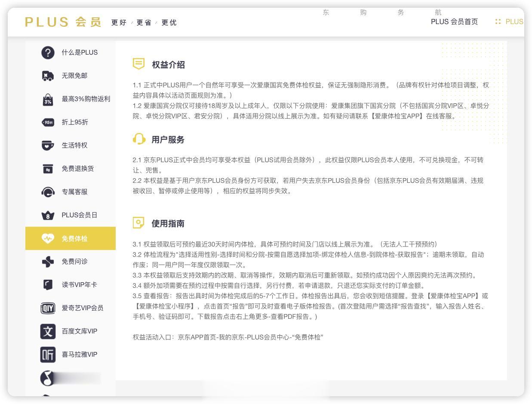Image resolution: width=532 pixels, height=404 pixels.
Task: Click the 更好 / 更省 / 更优 slogan
Action: 144,22
